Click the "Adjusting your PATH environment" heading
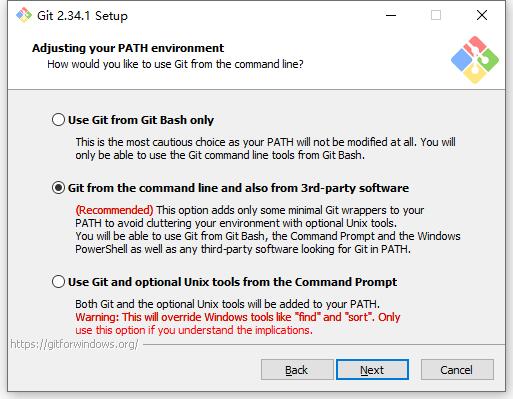This screenshot has height=399, width=513. coord(128,48)
